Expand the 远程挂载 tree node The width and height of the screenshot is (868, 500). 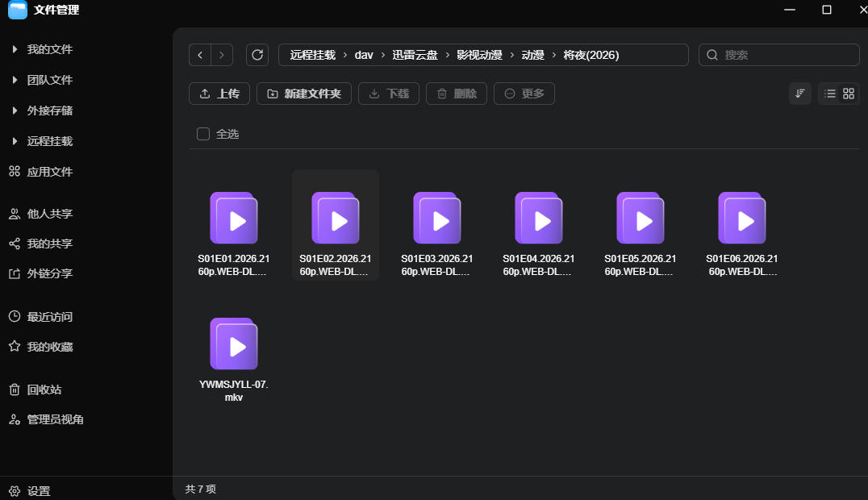(15, 141)
